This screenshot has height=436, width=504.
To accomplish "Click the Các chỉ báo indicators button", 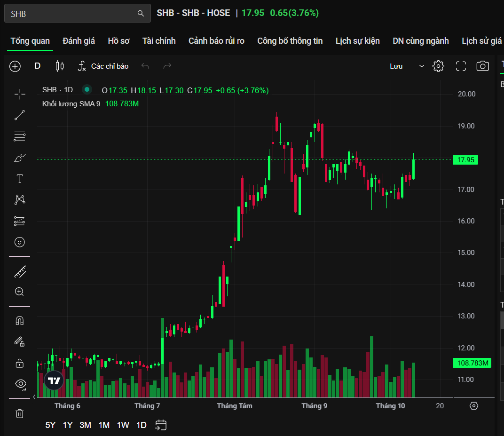I will (x=103, y=66).
